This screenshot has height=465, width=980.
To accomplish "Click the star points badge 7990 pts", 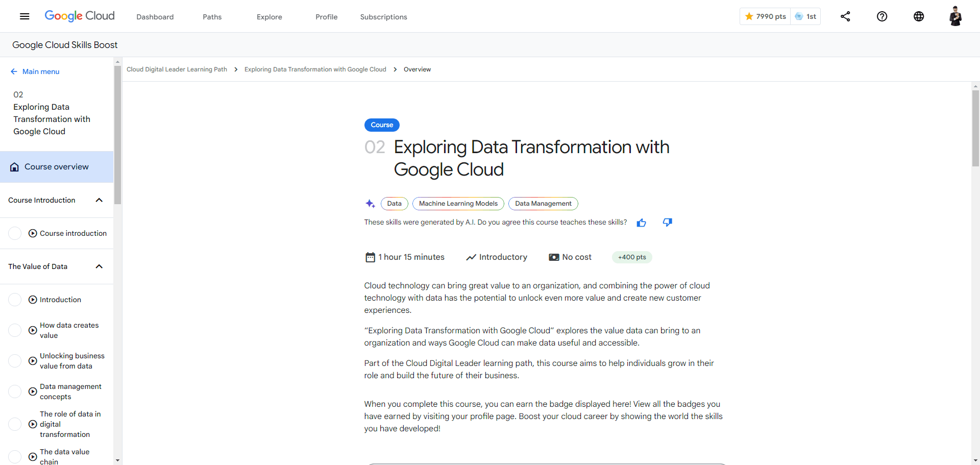I will [x=765, y=16].
